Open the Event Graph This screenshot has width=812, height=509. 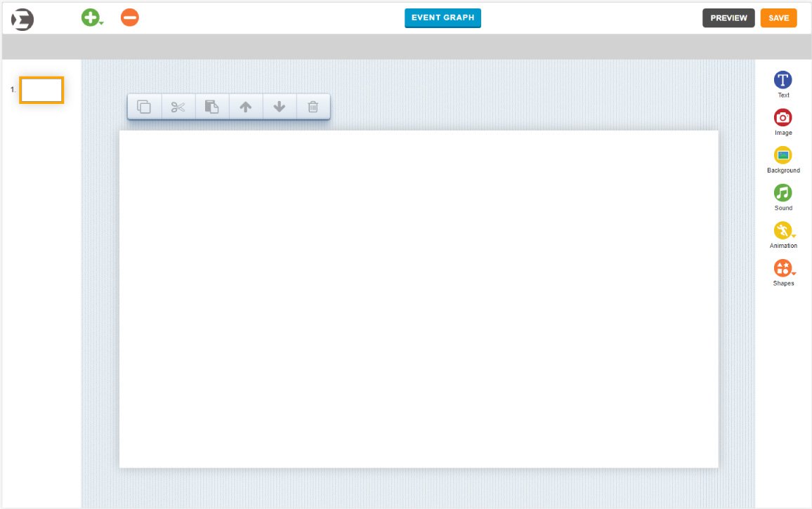pos(443,18)
